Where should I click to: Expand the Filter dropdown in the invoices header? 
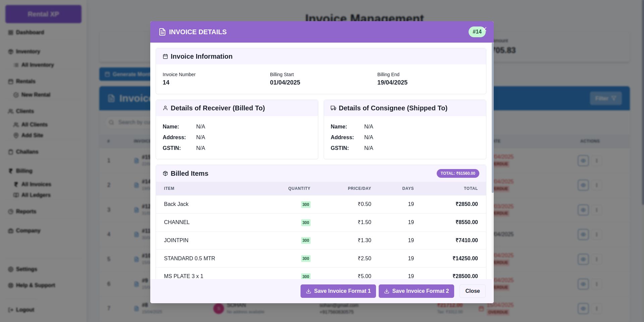tap(605, 98)
